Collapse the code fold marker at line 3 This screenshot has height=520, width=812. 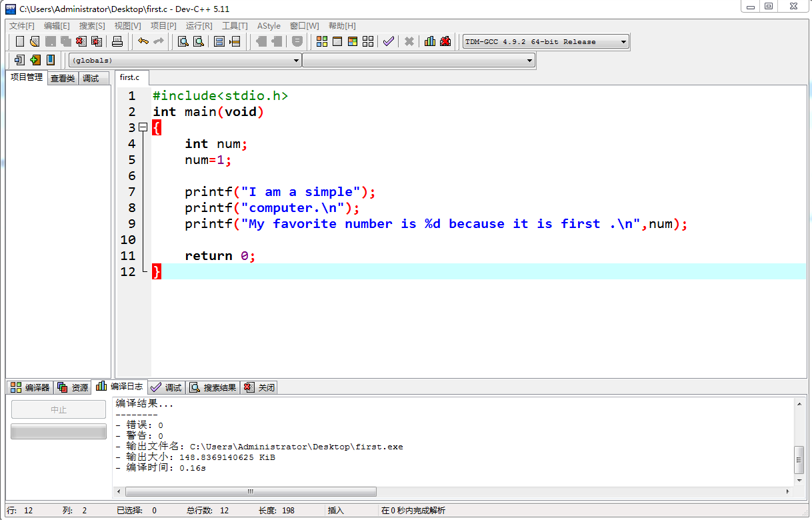pos(143,127)
